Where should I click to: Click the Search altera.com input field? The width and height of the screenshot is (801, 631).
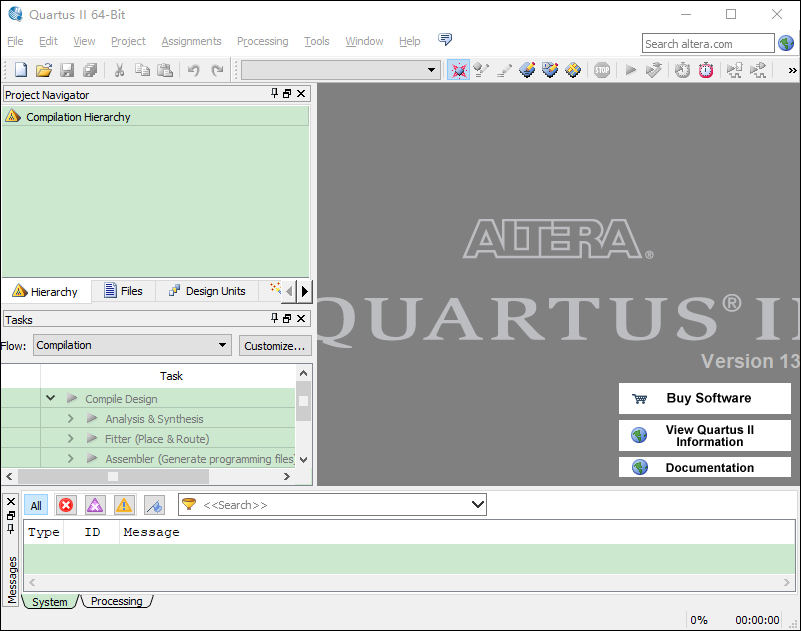[x=707, y=43]
